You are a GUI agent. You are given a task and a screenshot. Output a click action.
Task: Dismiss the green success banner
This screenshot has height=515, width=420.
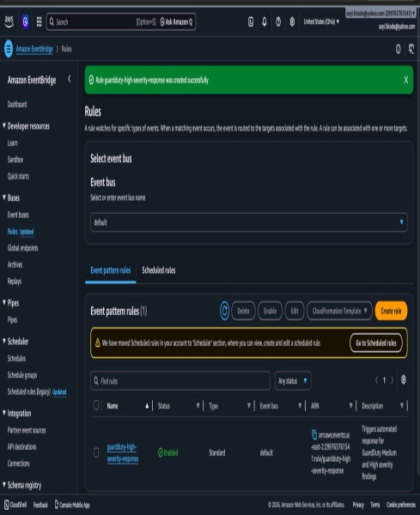coord(406,80)
